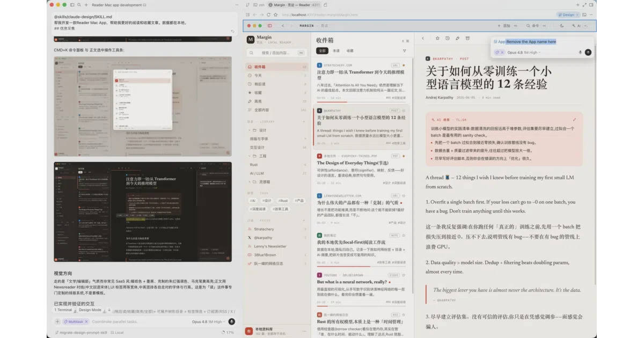Click reader pane back chevron
This screenshot has width=644, height=338.
423,38
